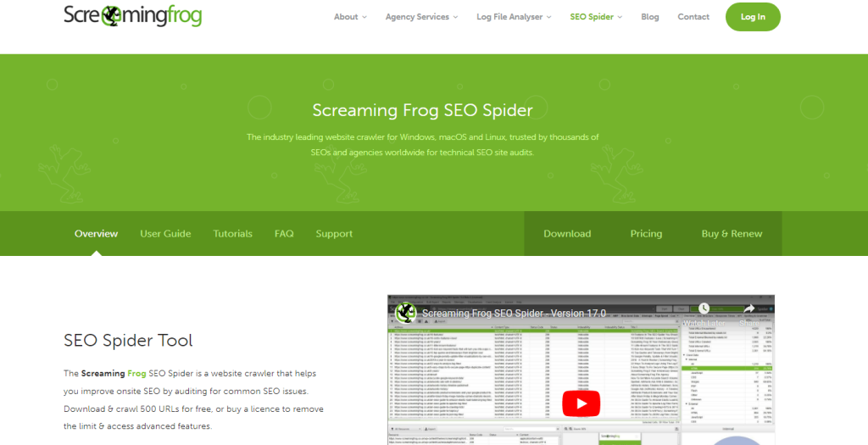Switch to the User Guide tab

pos(165,234)
